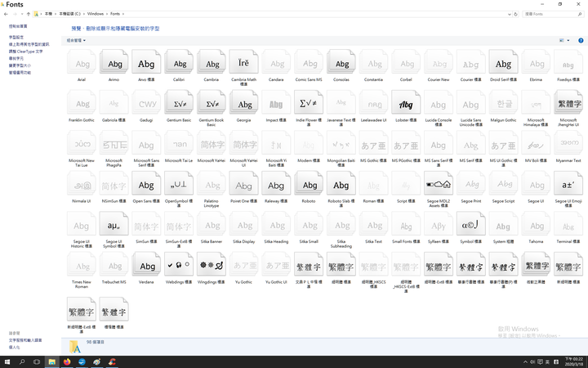Click the search magnifier in Fonts search box
This screenshot has height=368, width=588.
pyautogui.click(x=580, y=14)
